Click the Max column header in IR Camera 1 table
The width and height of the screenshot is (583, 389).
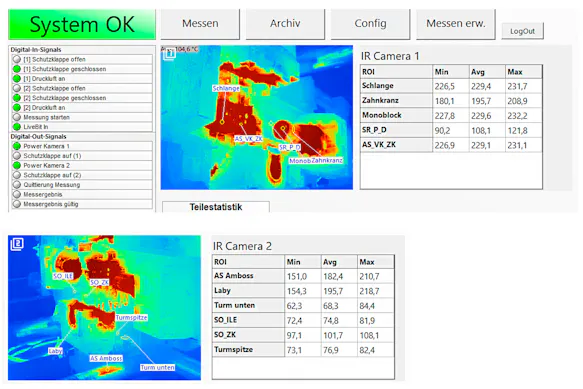[524, 72]
